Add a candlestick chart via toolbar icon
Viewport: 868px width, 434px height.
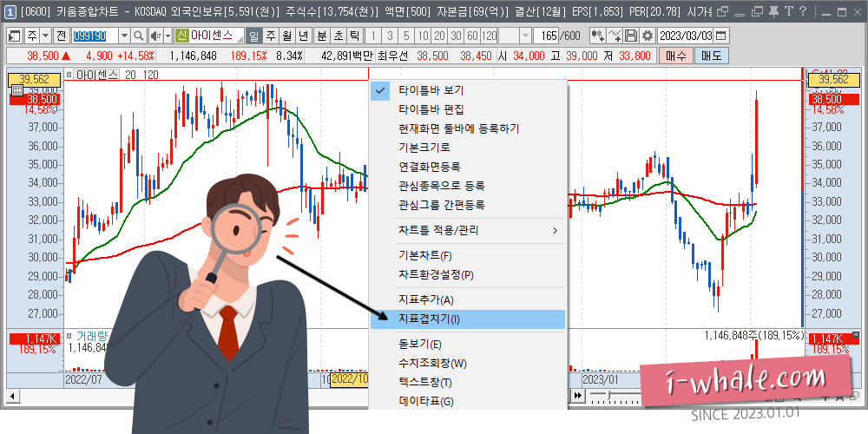point(597,36)
